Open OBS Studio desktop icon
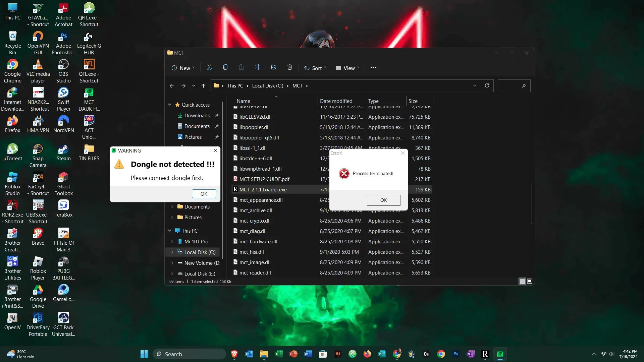The height and width of the screenshot is (362, 644). (x=63, y=71)
